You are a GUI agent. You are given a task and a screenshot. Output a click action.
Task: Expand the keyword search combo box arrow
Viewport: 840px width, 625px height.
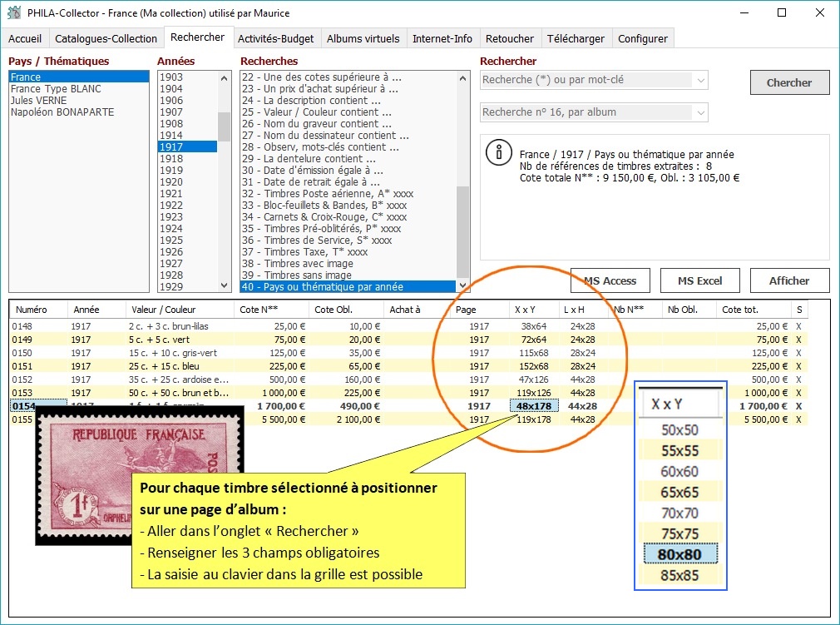tap(701, 81)
